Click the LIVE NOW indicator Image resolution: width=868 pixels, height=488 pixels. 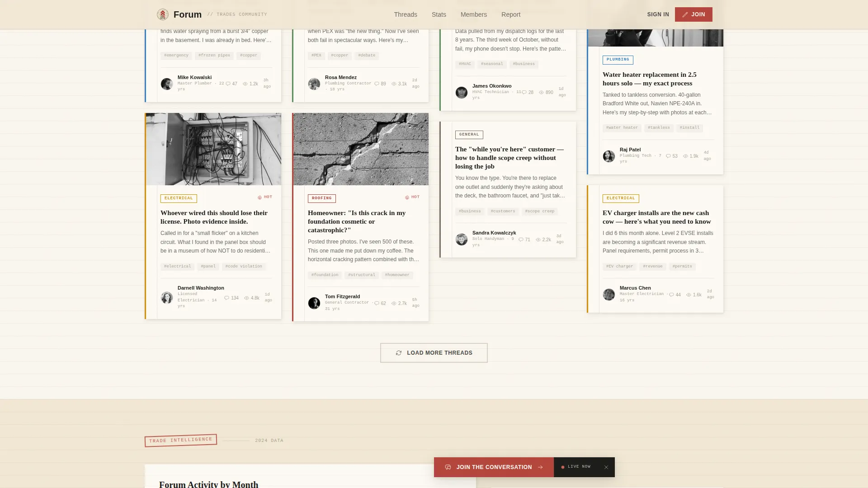tap(576, 467)
